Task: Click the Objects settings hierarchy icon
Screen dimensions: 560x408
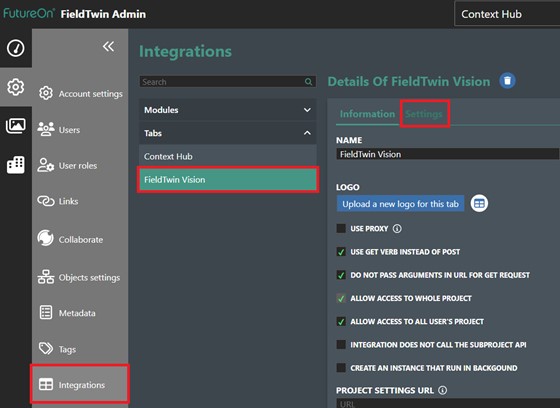Action: [x=46, y=277]
